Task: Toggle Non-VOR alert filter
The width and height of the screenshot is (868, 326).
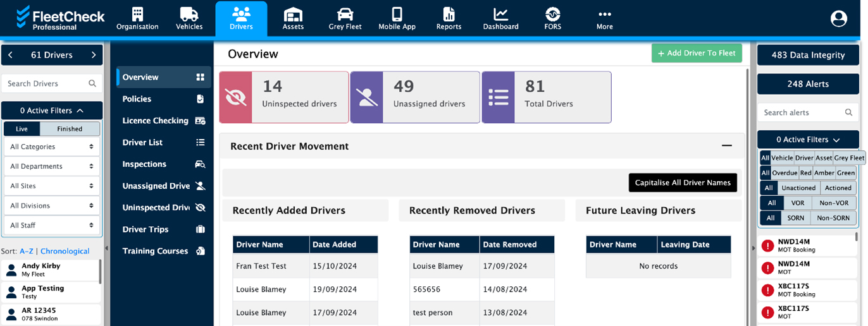Action: click(833, 203)
